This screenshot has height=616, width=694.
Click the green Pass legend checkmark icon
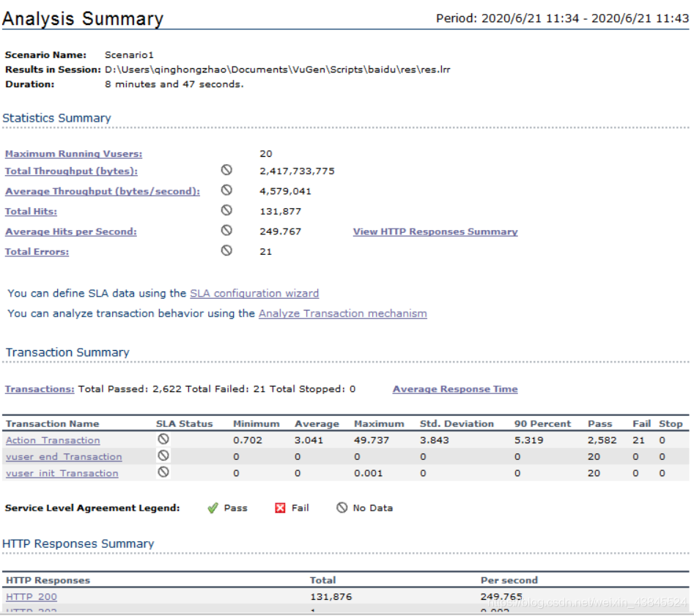(213, 508)
